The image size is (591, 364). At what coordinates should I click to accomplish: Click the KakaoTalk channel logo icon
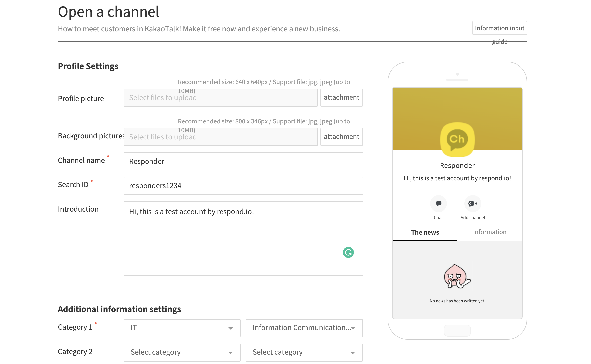pos(457,139)
